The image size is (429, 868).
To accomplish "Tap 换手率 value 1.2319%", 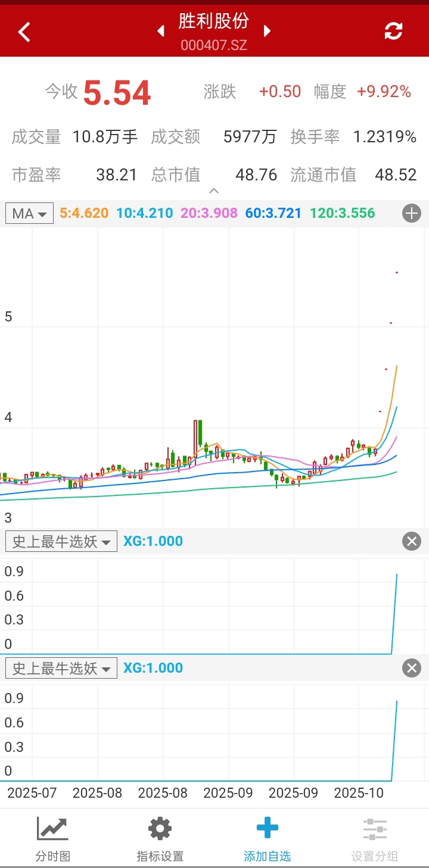I will (x=385, y=137).
